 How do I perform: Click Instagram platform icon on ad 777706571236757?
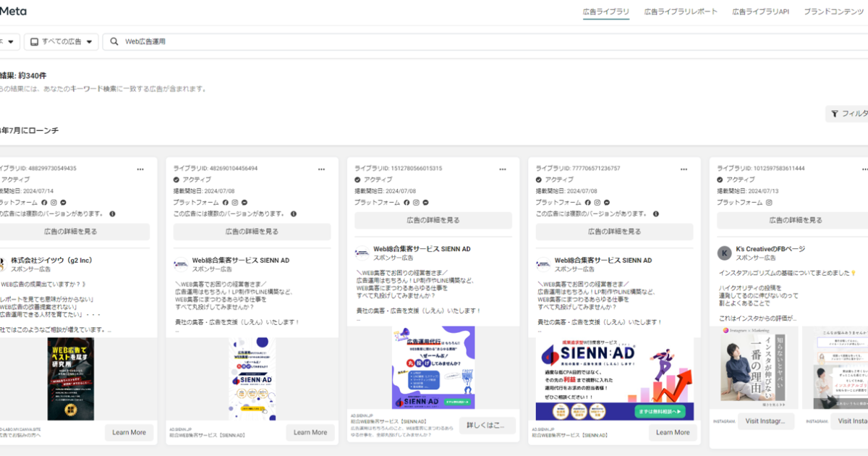598,203
